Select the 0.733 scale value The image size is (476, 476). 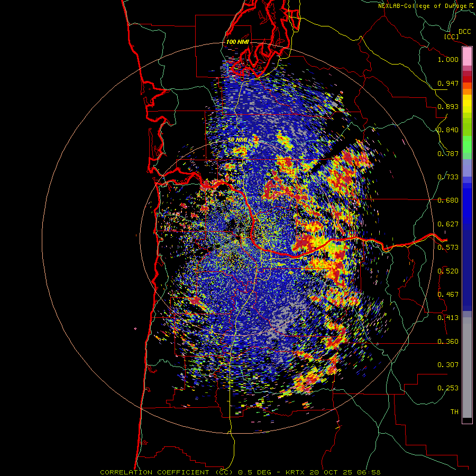pos(448,177)
